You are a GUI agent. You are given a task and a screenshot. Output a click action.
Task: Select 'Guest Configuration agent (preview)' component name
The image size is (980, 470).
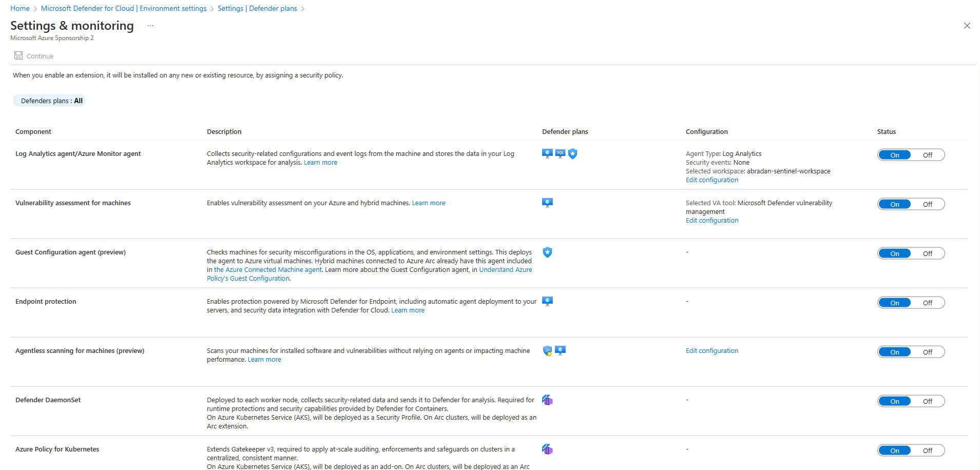[x=70, y=252]
